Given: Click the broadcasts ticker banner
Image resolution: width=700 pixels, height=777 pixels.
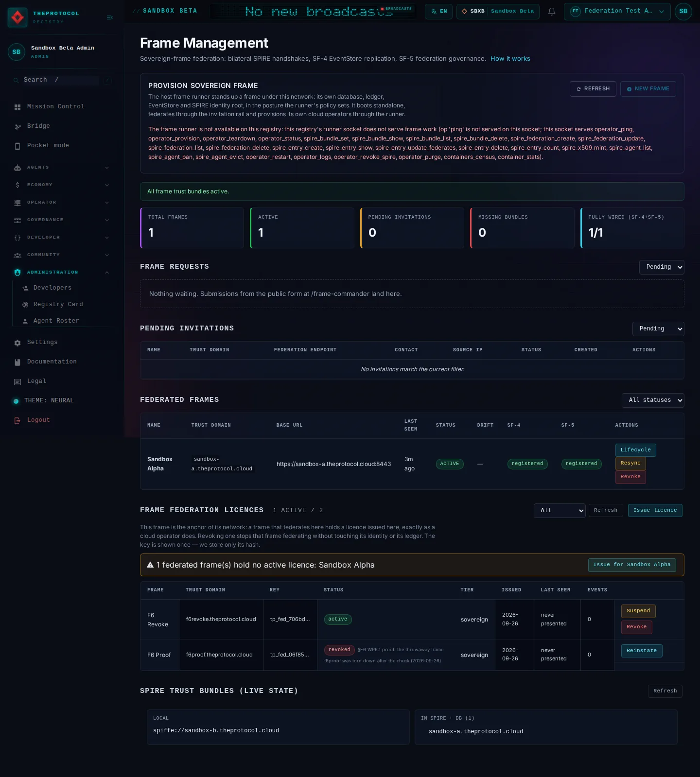Looking at the screenshot, I should (314, 11).
